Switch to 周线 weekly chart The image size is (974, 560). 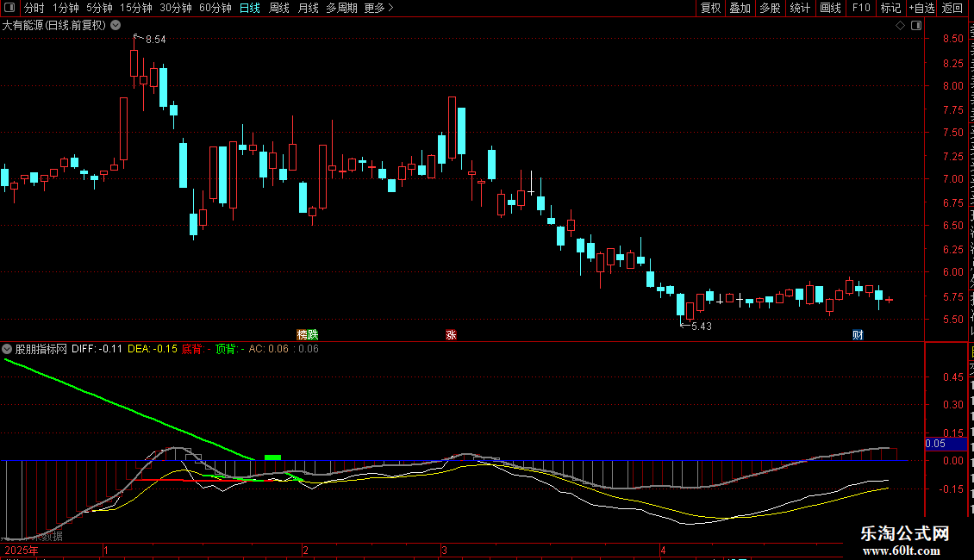click(x=279, y=8)
